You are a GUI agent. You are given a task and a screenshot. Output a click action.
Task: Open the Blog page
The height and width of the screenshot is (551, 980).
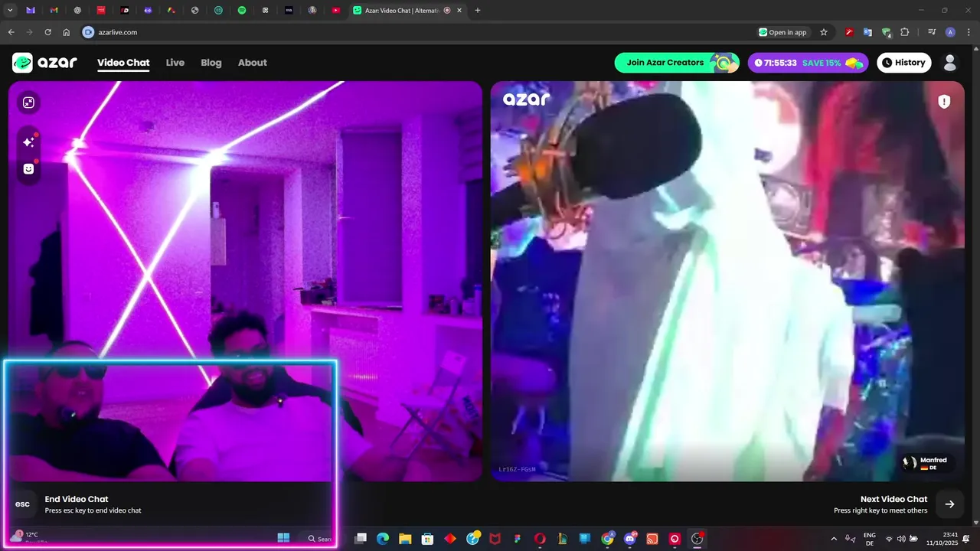point(211,63)
